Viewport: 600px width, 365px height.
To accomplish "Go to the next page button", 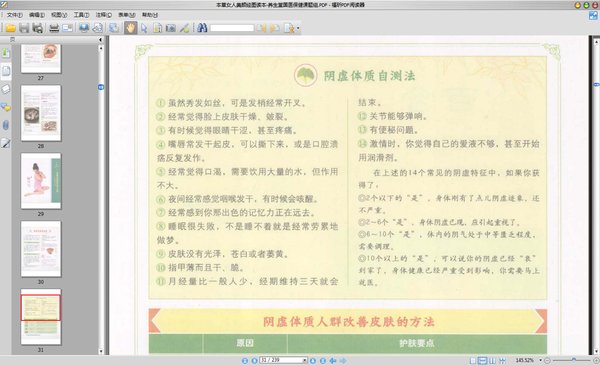I will point(313,360).
